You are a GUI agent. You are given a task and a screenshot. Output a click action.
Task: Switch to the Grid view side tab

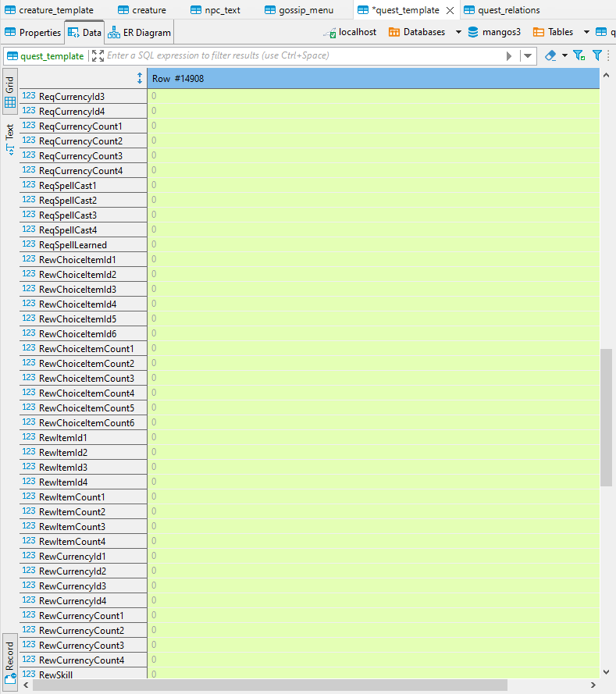[x=9, y=91]
